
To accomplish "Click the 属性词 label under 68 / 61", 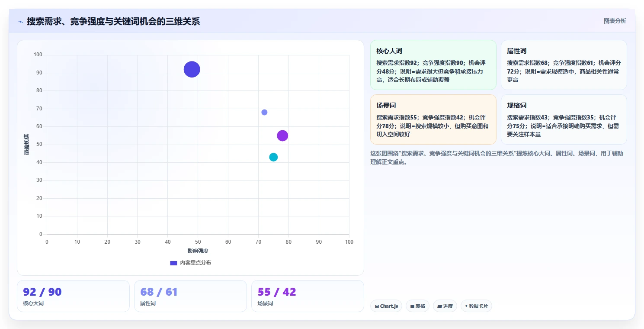I will (148, 303).
